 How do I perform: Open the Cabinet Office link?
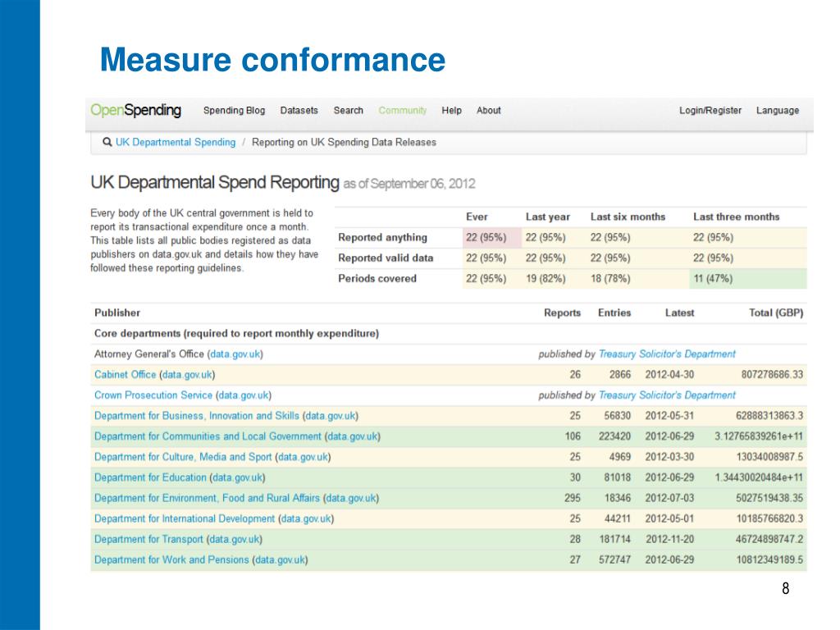[125, 374]
